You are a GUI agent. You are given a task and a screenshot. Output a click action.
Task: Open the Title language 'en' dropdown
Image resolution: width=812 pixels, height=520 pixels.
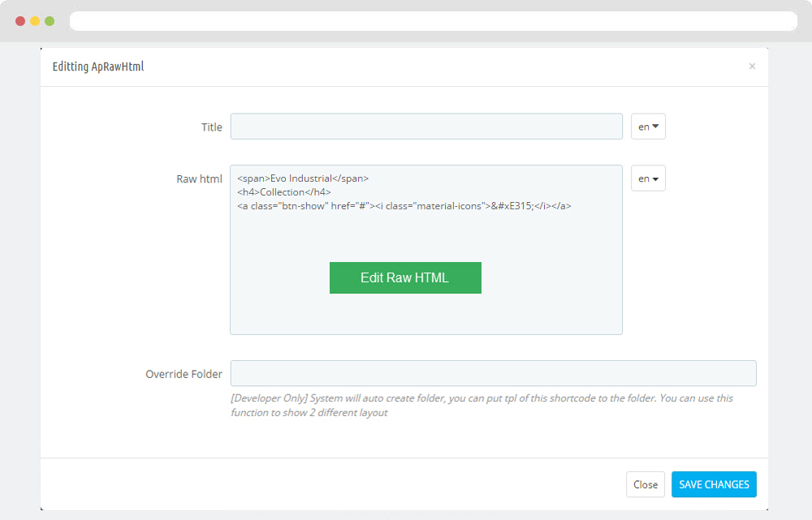click(648, 127)
